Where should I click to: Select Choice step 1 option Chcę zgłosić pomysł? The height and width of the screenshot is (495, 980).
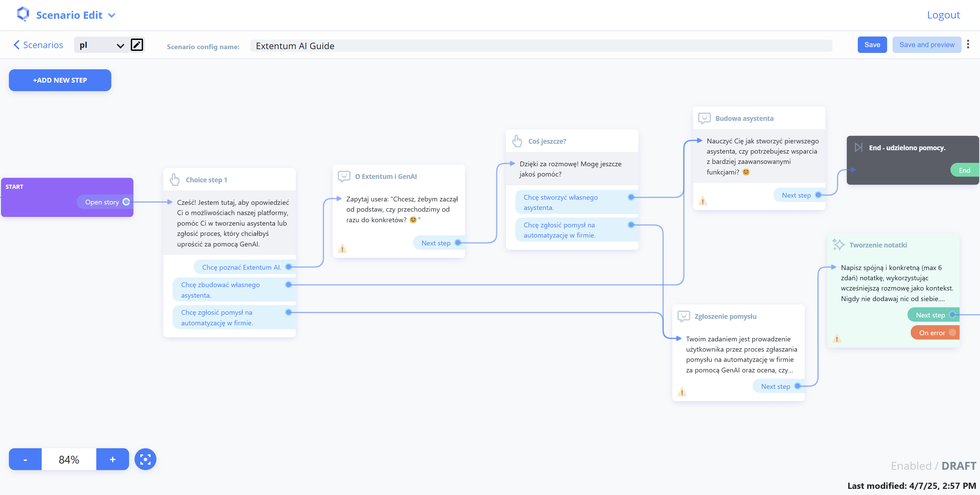click(x=234, y=317)
